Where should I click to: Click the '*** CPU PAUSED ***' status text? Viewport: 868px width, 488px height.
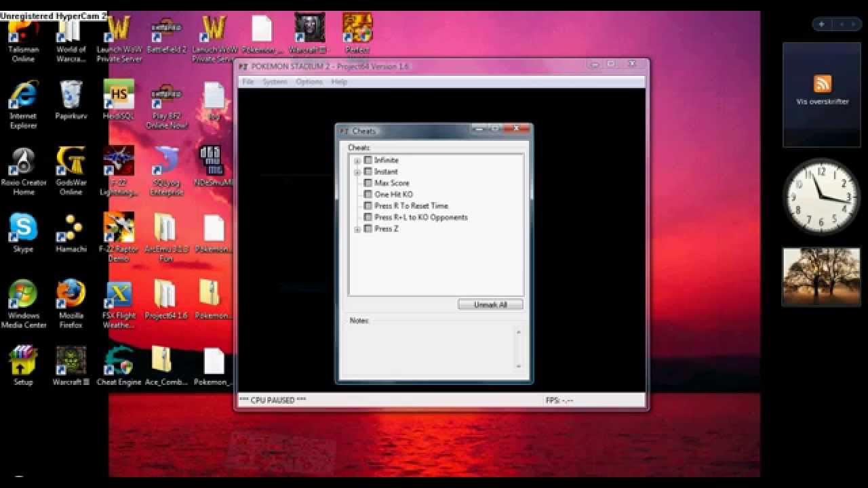pyautogui.click(x=273, y=401)
